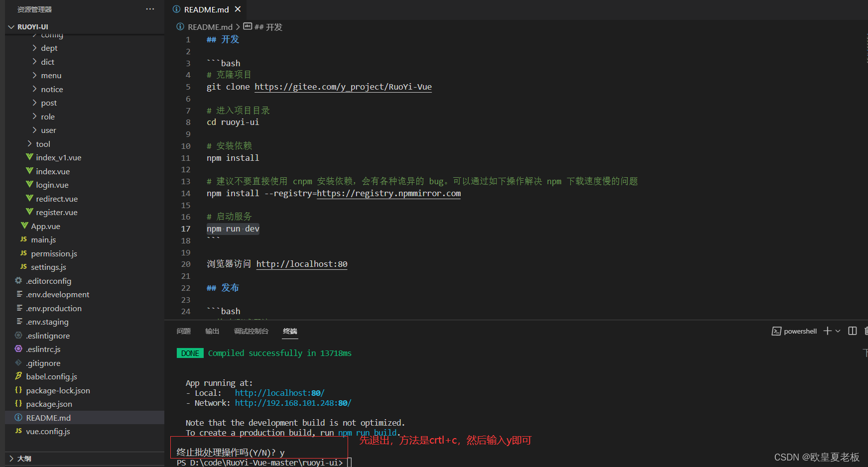Click the README.md info icon in explorer
This screenshot has width=868, height=467.
(18, 417)
